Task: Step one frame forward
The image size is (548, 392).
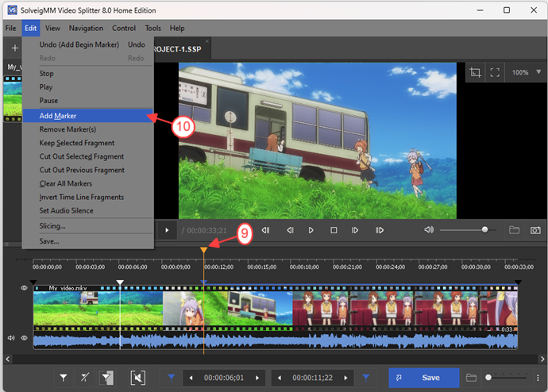Action: [355, 230]
